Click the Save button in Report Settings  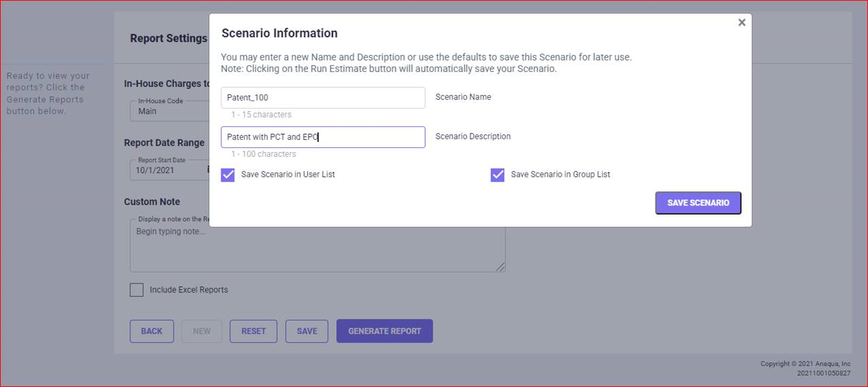coord(307,331)
